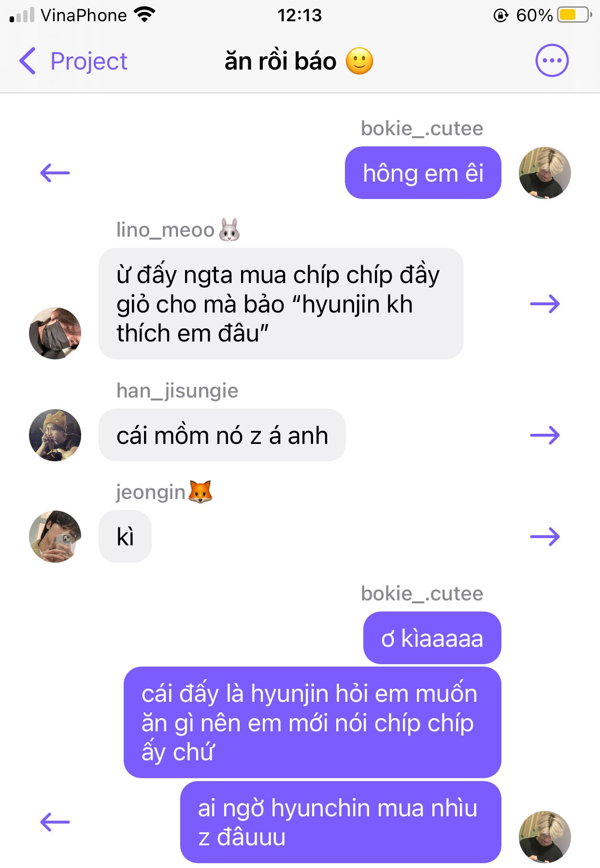
Task: Select message starting "ừ đấy ngta mua chíp chíp"
Action: pos(281,303)
